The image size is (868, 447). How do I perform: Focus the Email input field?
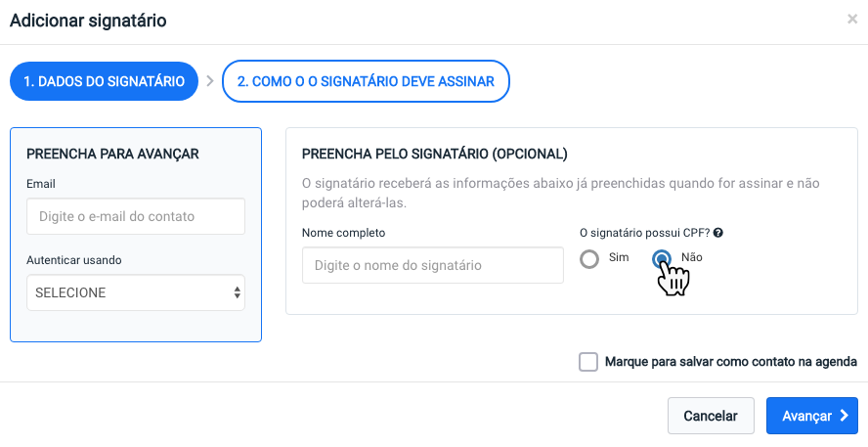[136, 216]
